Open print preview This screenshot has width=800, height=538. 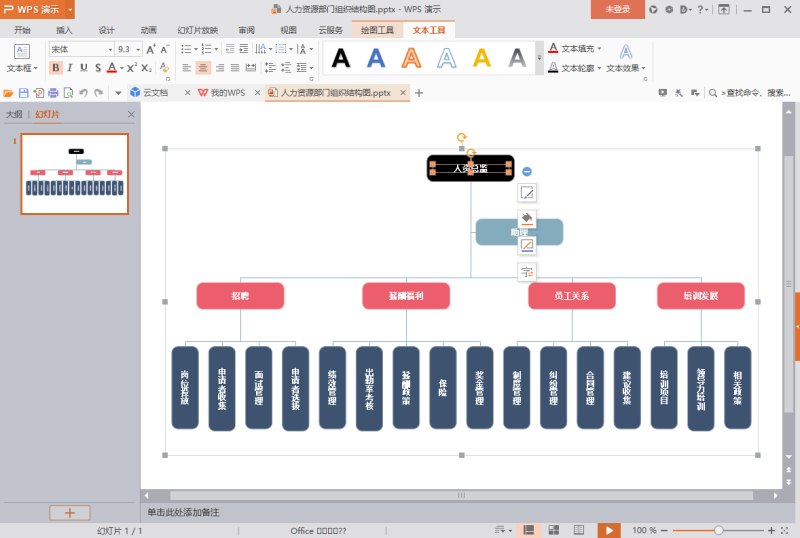click(68, 93)
